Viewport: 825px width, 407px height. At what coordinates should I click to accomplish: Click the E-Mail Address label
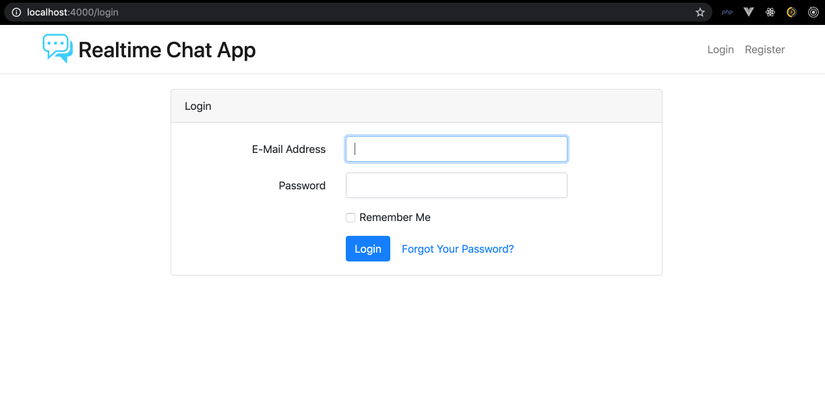pos(289,149)
